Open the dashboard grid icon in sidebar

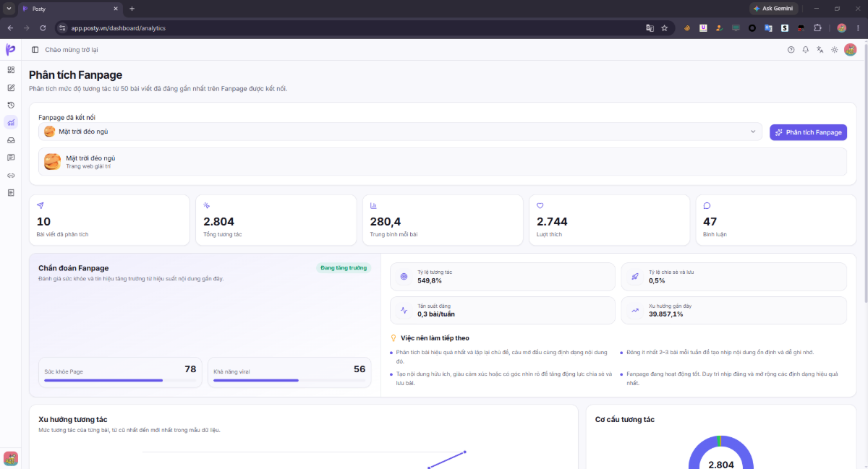click(x=11, y=70)
